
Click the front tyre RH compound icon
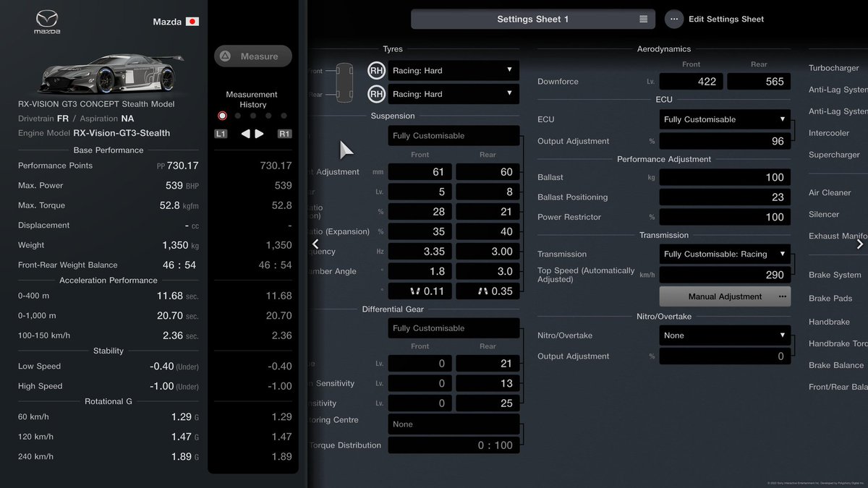click(376, 71)
